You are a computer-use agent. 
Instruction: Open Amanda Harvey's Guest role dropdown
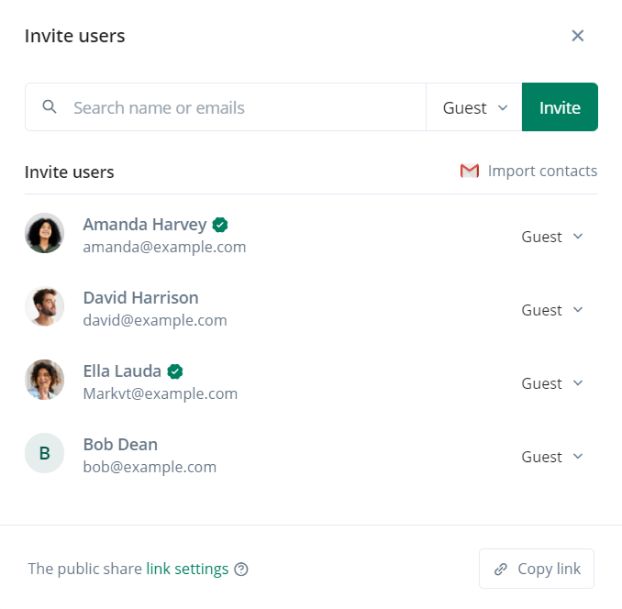[552, 237]
